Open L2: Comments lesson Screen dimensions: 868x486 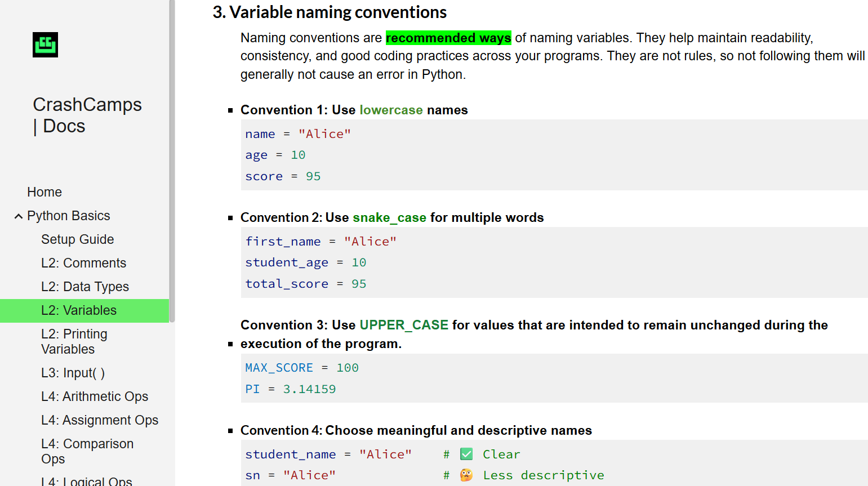[x=83, y=263]
